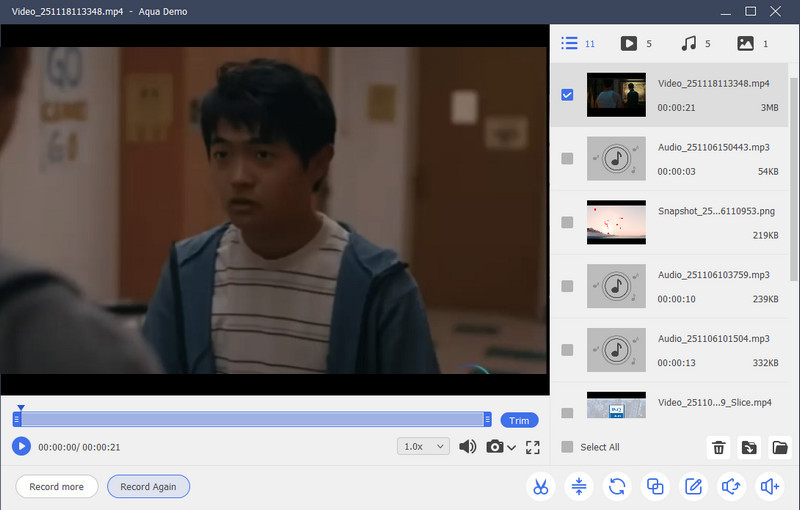This screenshot has width=800, height=510.
Task: Enable the Select All checkbox
Action: [x=567, y=447]
